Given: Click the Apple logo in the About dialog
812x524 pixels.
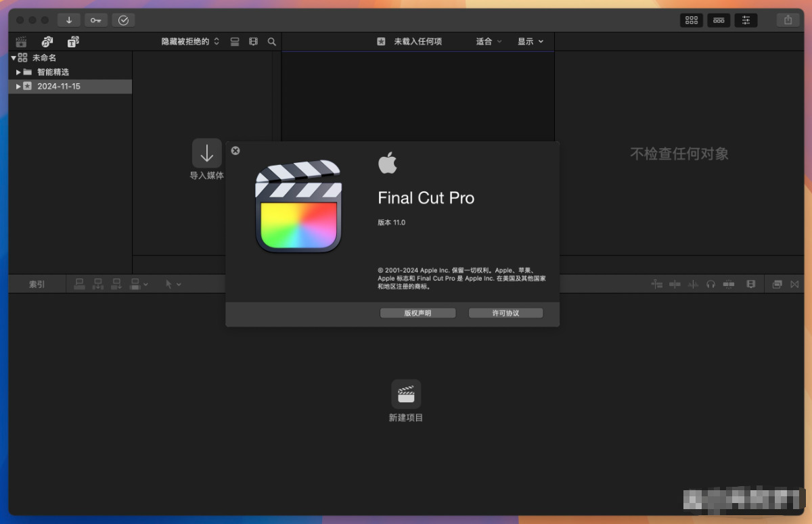Looking at the screenshot, I should 387,163.
